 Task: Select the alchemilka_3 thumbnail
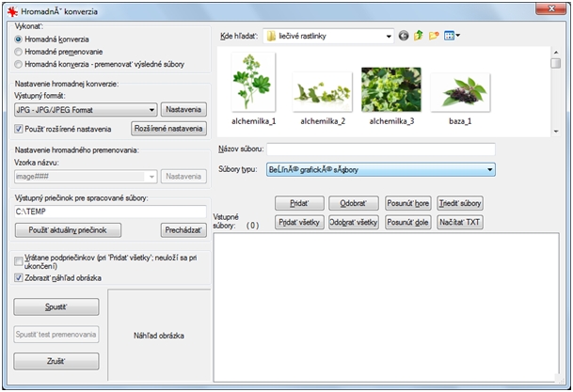(391, 89)
